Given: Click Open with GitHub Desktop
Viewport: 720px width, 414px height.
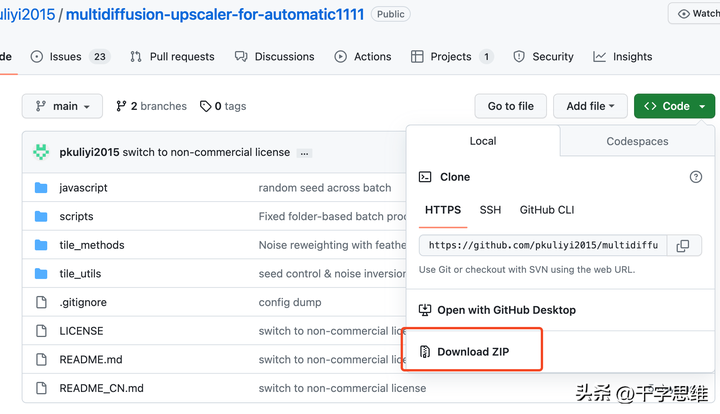Looking at the screenshot, I should pyautogui.click(x=506, y=310).
